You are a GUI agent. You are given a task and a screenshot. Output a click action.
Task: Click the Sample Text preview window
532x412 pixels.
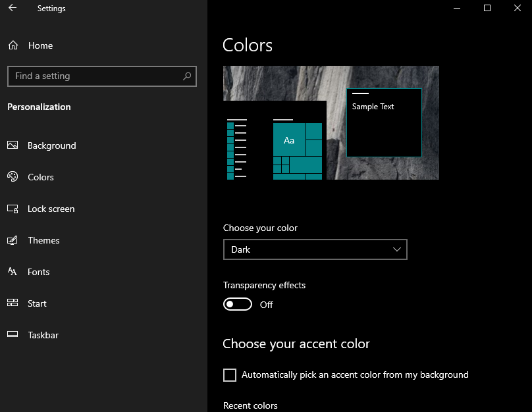(384, 123)
